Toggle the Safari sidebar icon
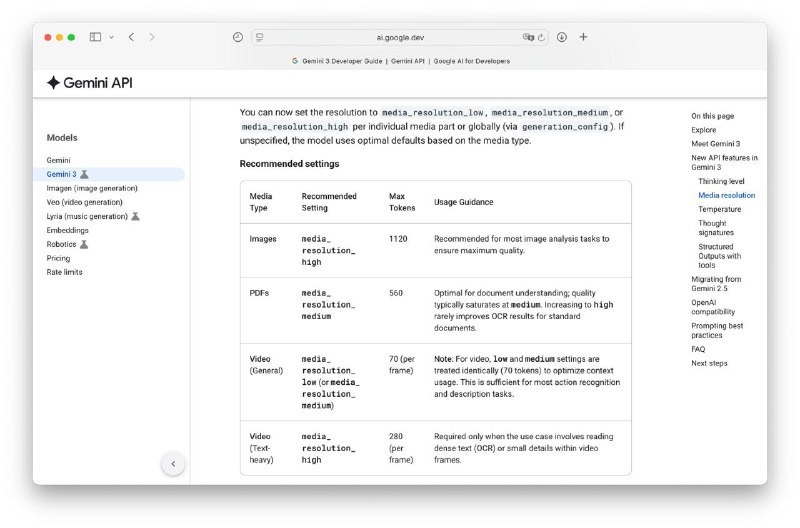Screen dimensions: 800x528 click(x=95, y=37)
